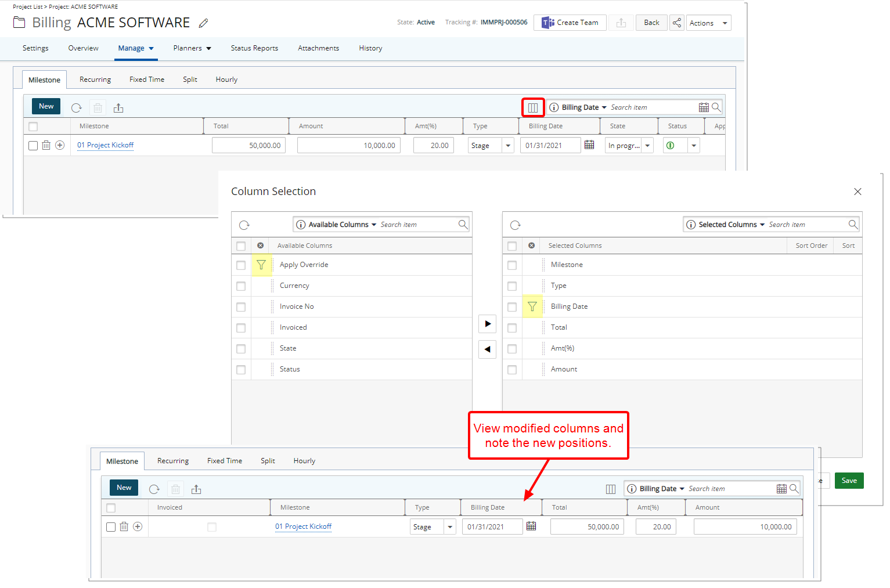Open the column selection icon in top grid
This screenshot has width=890, height=588.
[533, 107]
